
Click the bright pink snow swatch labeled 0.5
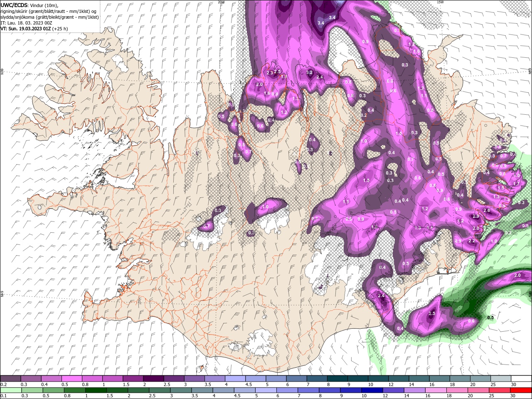(x=72, y=379)
